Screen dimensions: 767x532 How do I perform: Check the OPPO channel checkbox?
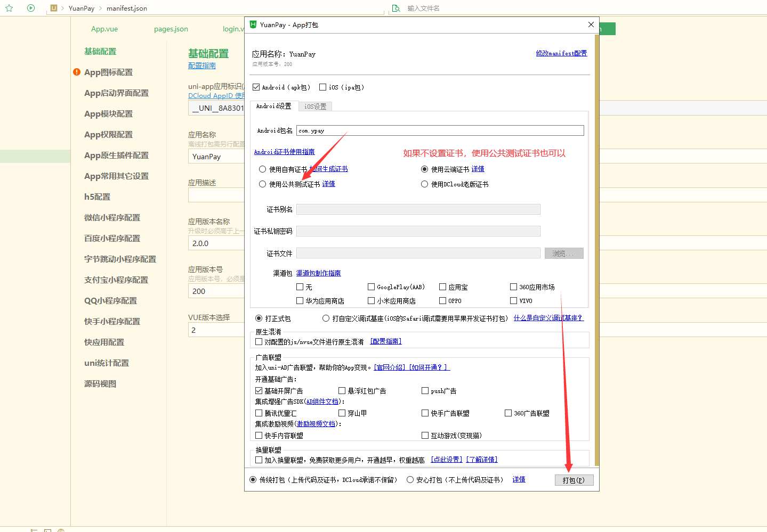click(442, 301)
